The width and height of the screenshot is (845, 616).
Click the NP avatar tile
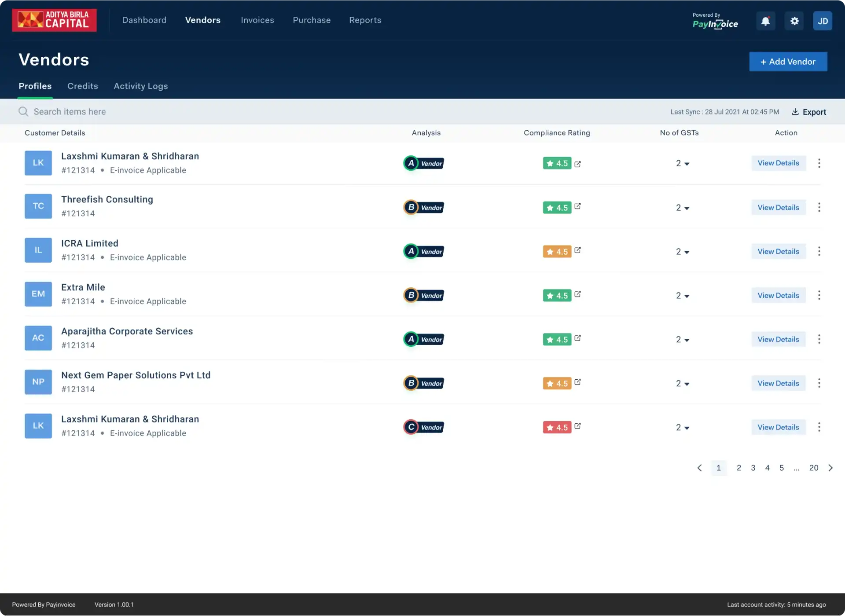pyautogui.click(x=38, y=382)
